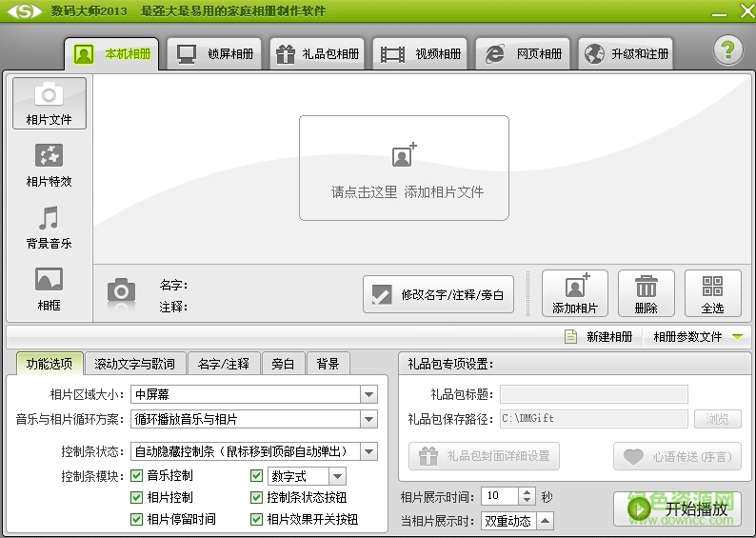Image resolution: width=756 pixels, height=538 pixels.
Task: Toggle the 相片停留时间 checkbox
Action: point(137,519)
